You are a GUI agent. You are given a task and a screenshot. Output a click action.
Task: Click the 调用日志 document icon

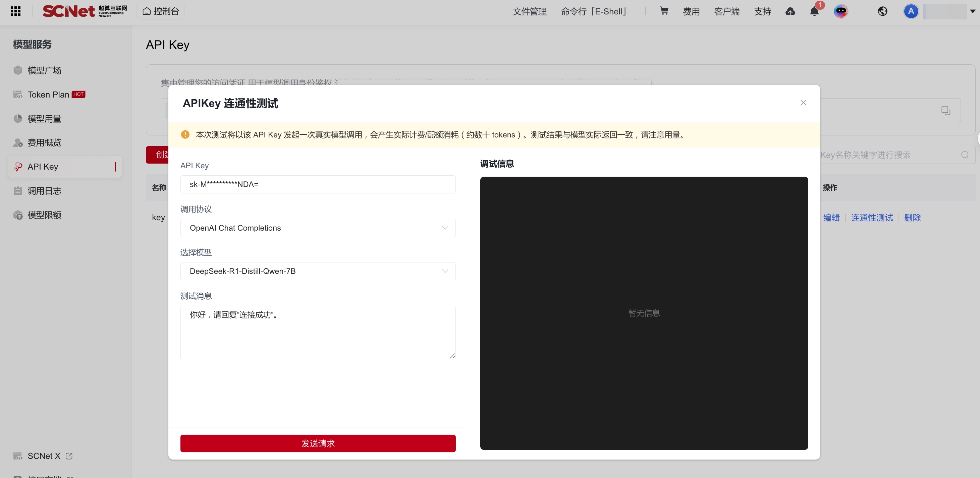coord(18,191)
